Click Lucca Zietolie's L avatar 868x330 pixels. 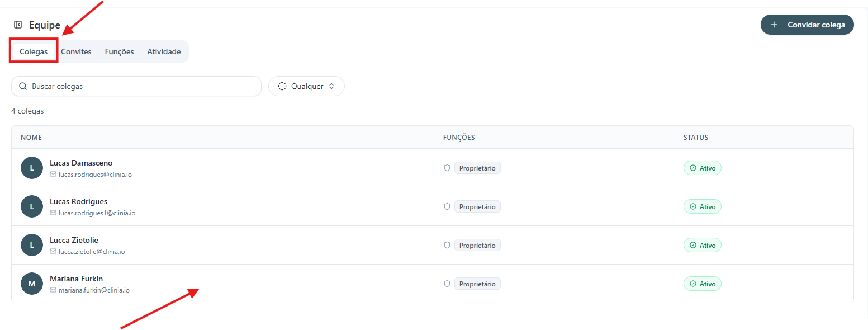point(32,245)
